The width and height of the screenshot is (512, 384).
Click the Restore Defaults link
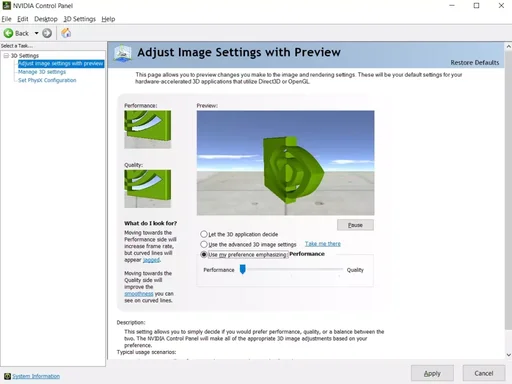(475, 63)
